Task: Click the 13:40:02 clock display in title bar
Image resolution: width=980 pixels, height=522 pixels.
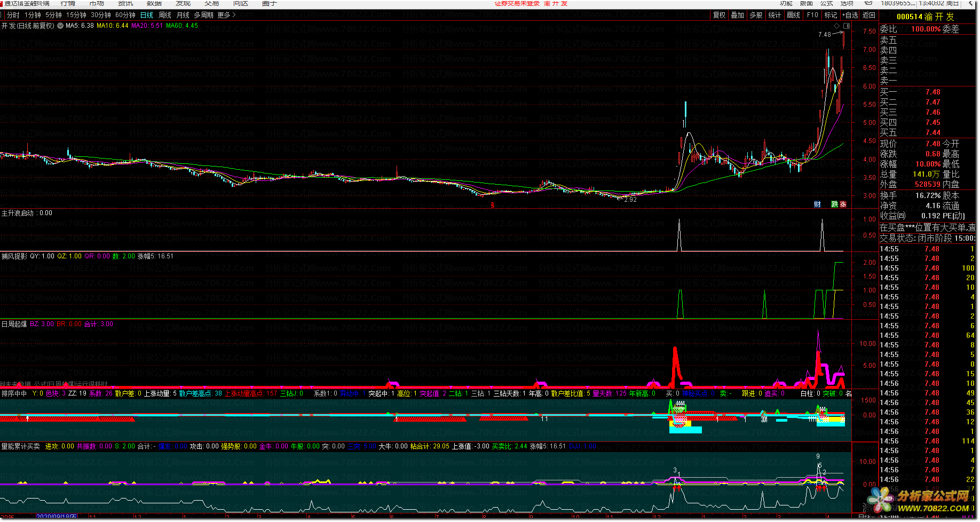Action: 932,3
